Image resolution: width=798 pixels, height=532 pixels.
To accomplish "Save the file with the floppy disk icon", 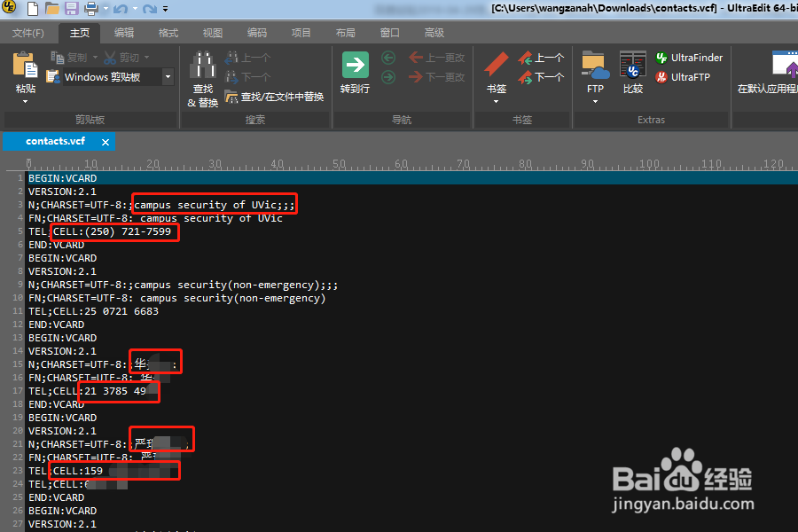I will point(71,8).
